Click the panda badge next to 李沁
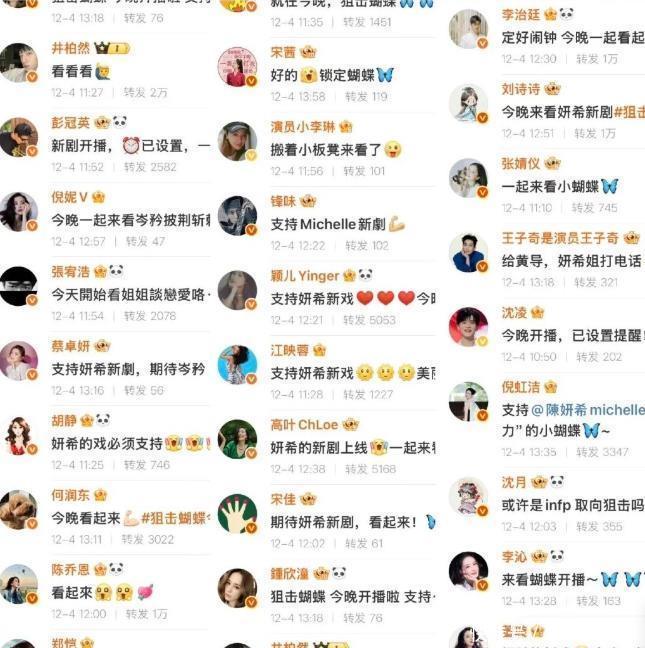 click(x=557, y=556)
